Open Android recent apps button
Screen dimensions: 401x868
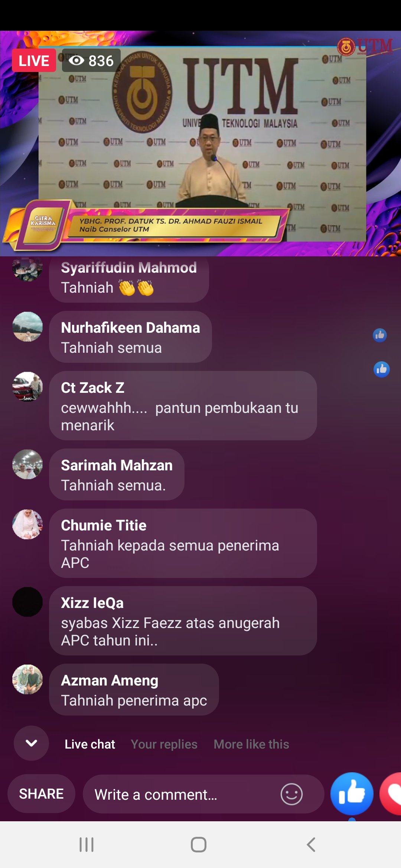(x=87, y=845)
